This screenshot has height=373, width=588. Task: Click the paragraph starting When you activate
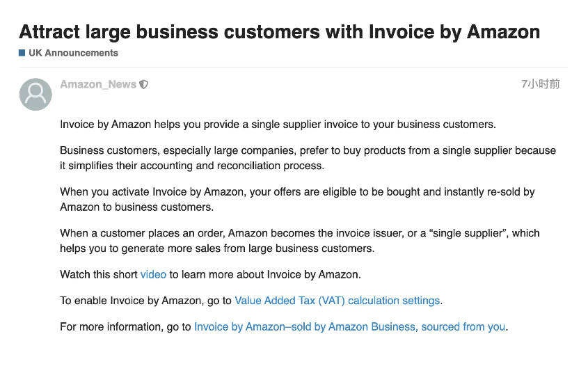click(297, 199)
